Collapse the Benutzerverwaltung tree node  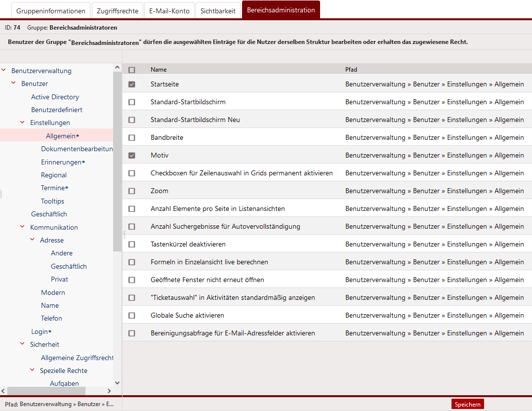click(x=4, y=71)
